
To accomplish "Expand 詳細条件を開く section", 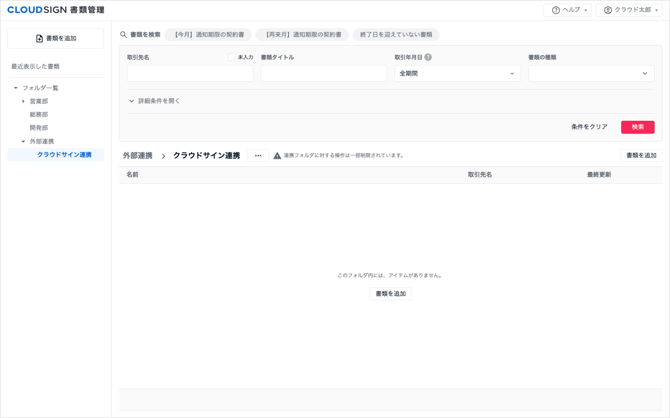I will click(x=154, y=101).
